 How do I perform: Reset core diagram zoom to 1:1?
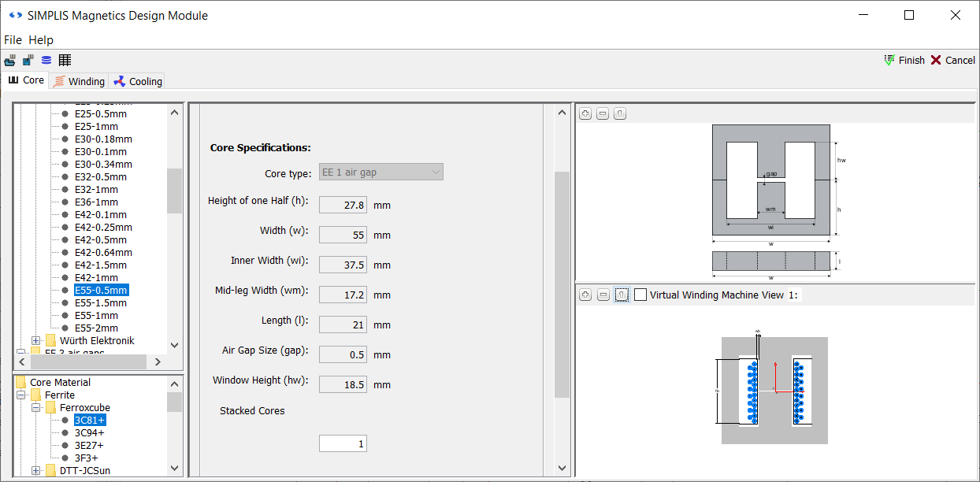pos(620,114)
